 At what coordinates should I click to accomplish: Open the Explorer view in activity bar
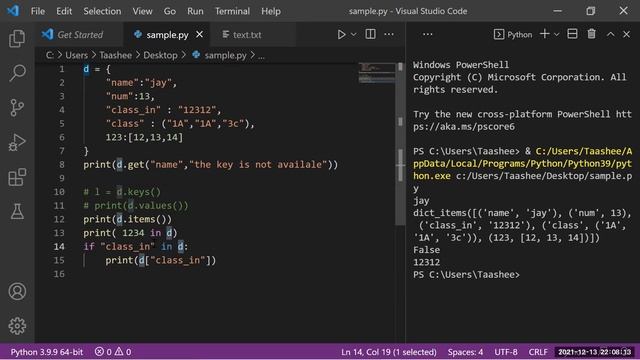click(x=17, y=38)
